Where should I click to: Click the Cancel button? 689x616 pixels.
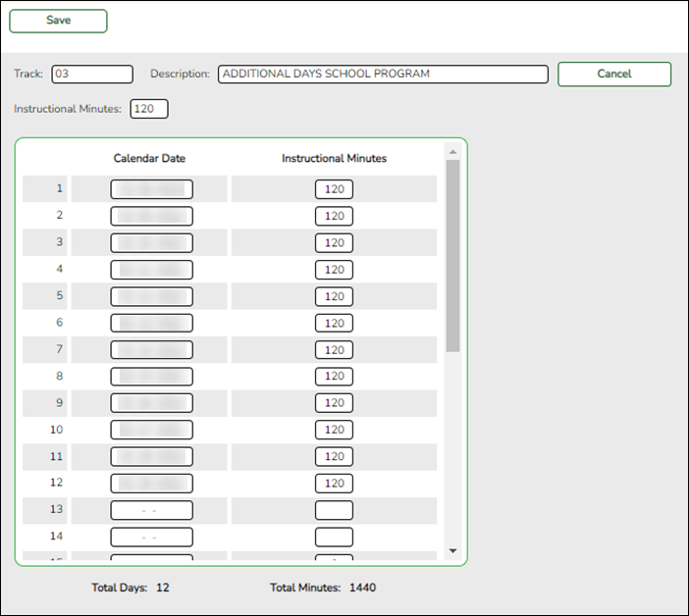pyautogui.click(x=614, y=74)
